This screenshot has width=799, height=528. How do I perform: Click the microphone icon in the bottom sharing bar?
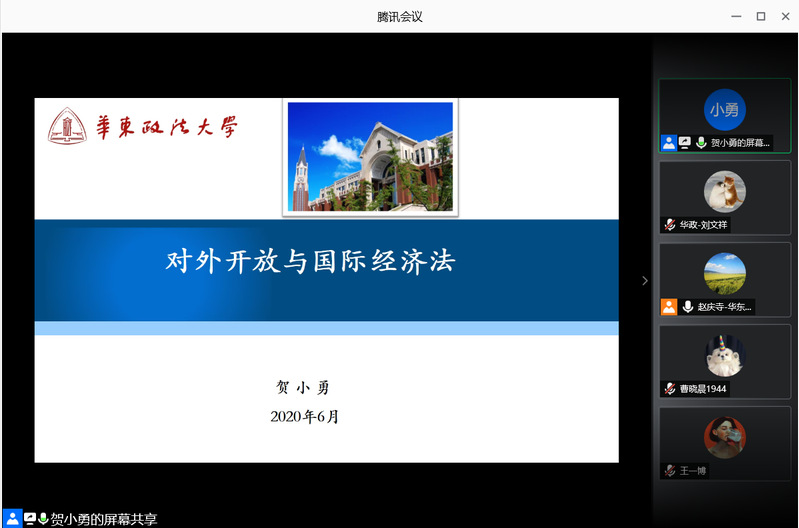coord(43,519)
